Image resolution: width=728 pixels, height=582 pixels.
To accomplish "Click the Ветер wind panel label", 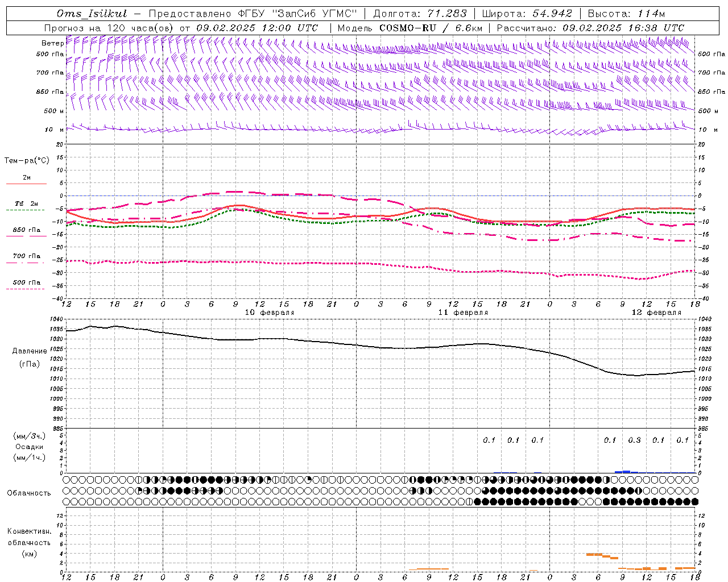I will (52, 43).
